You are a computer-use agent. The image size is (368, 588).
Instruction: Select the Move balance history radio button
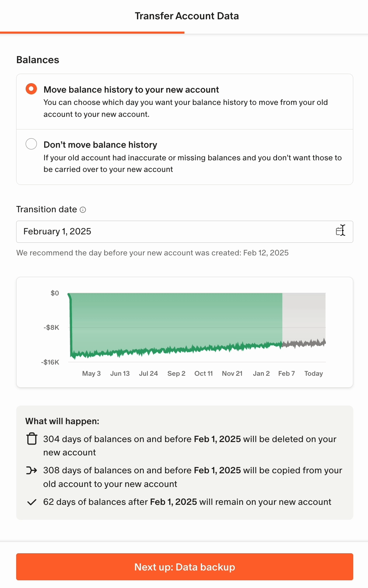click(31, 89)
